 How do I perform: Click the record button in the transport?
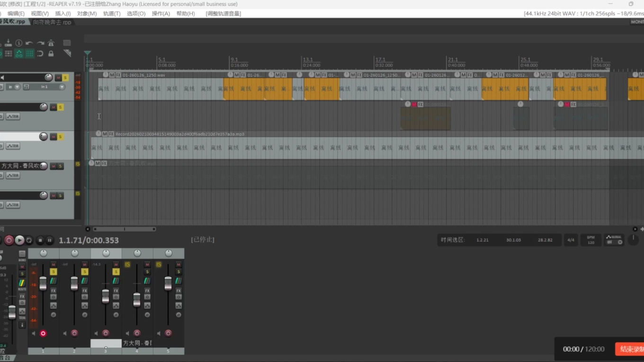click(9, 240)
